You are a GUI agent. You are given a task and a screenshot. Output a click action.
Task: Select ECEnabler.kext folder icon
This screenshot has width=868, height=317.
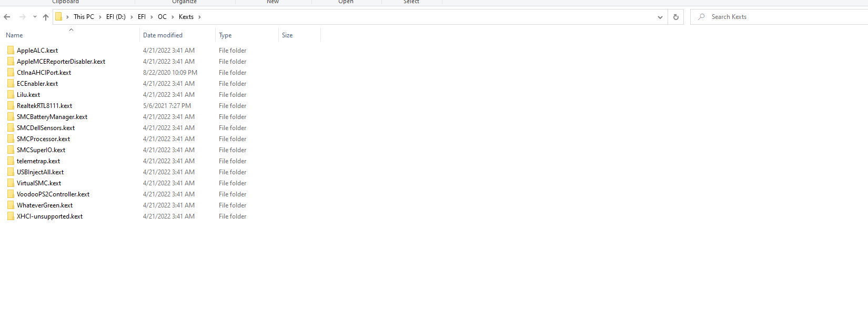coord(11,84)
